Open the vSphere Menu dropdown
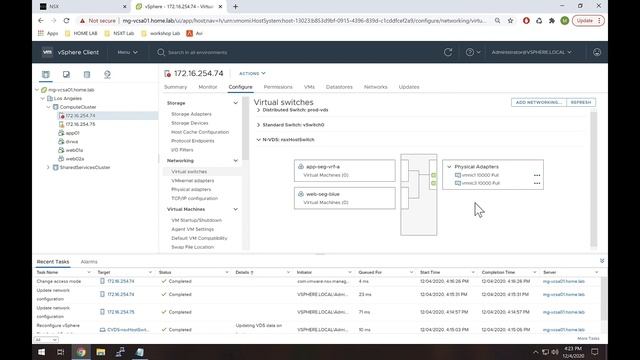The image size is (640, 360). [x=127, y=52]
